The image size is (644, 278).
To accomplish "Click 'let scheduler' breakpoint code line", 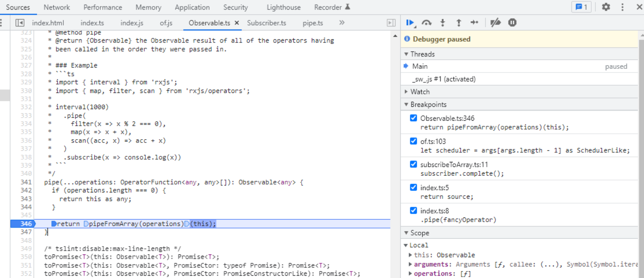I will [525, 151].
